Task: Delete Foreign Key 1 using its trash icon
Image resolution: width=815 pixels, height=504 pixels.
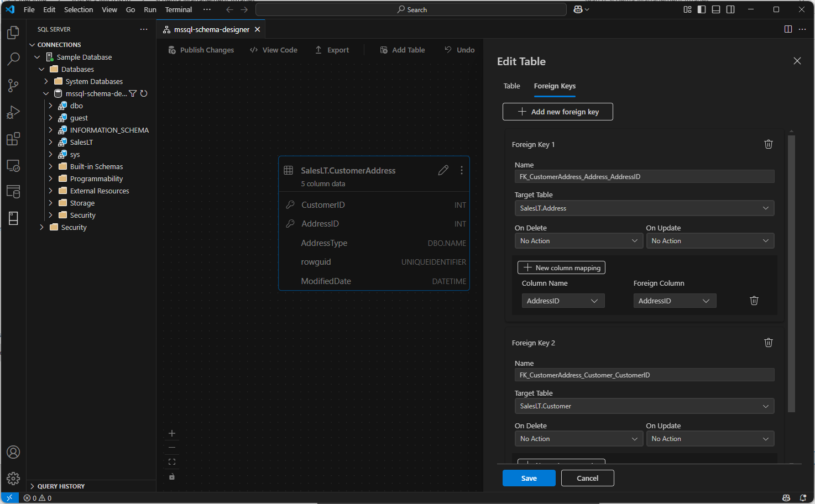Action: [768, 144]
